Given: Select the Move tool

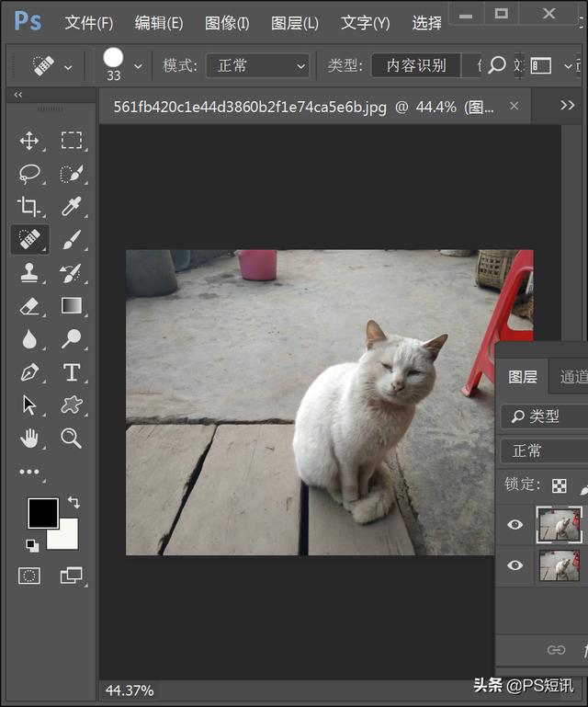Looking at the screenshot, I should pyautogui.click(x=29, y=141).
